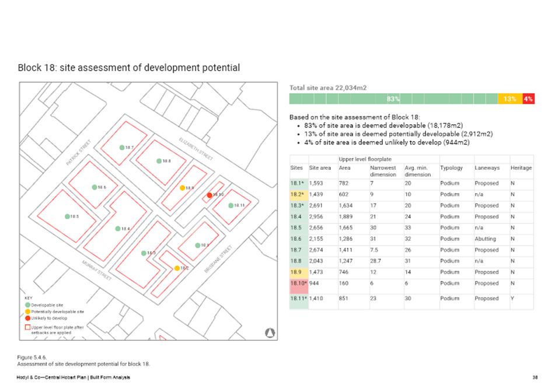Image resolution: width=555 pixels, height=392 pixels.
Task: Click the green marker for site 18.3
Action: 144,253
